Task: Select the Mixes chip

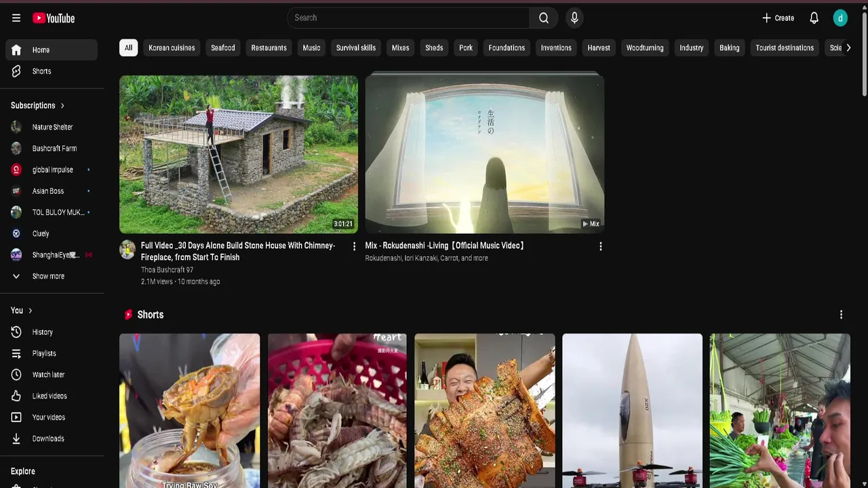Action: 401,47
